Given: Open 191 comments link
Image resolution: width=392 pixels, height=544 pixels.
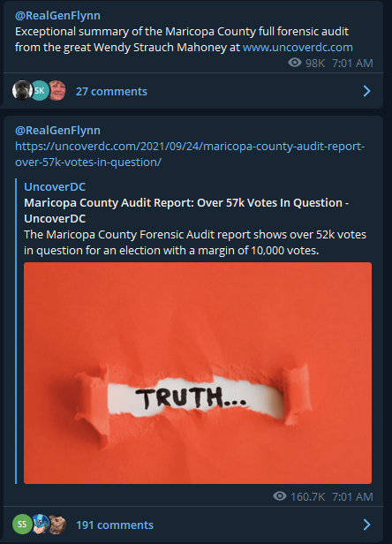Looking at the screenshot, I should click(x=115, y=525).
